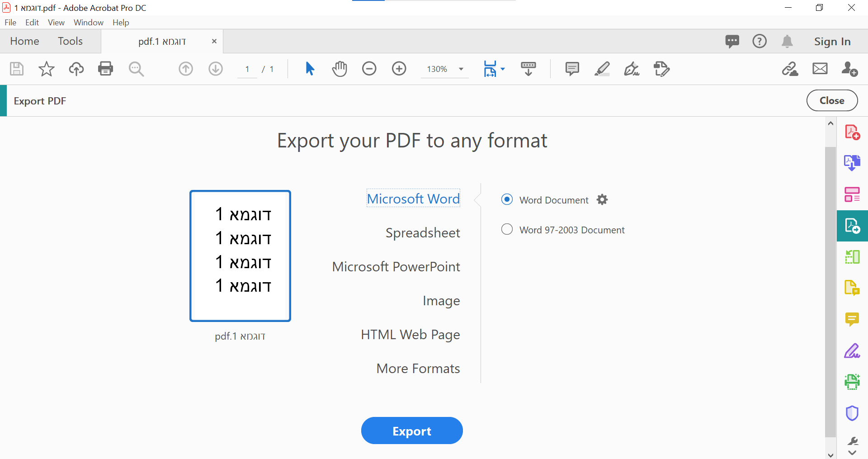Open the stamp and edit tool
Screen dimensions: 868x459
tap(662, 69)
